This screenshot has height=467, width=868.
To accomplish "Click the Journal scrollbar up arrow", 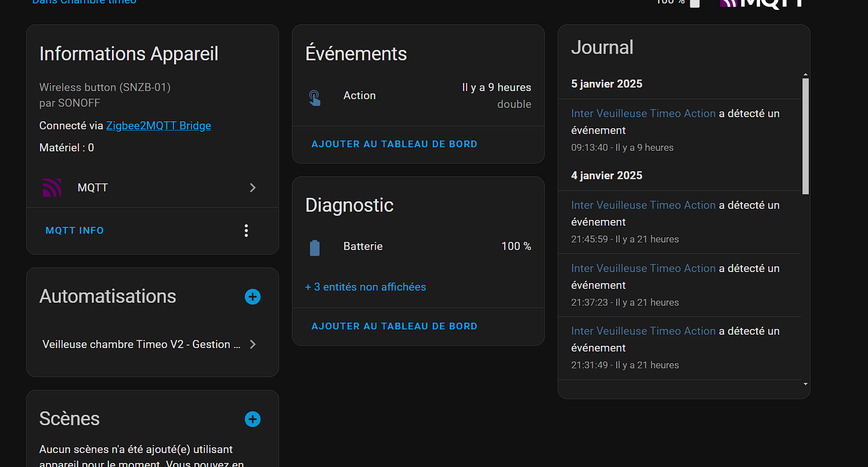I will 805,75.
